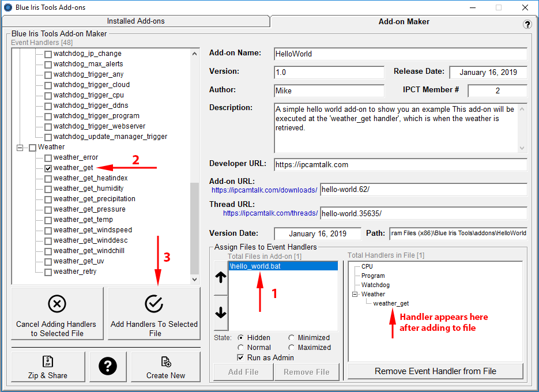Viewport: 539px width, 392px height.
Task: Click the Path field
Action: [x=458, y=233]
